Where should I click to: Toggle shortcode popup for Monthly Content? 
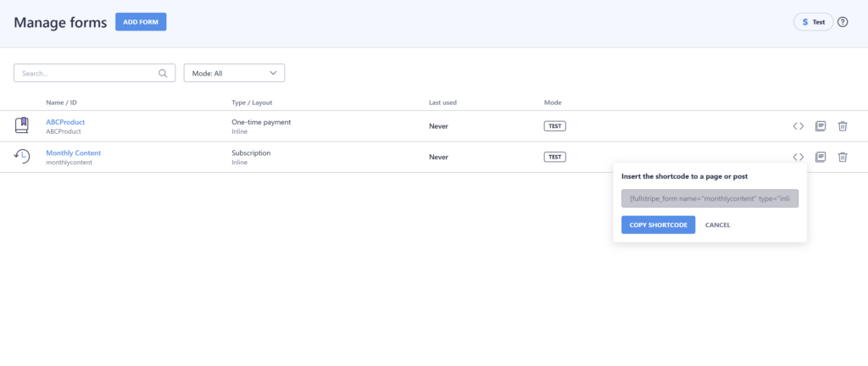tap(798, 157)
